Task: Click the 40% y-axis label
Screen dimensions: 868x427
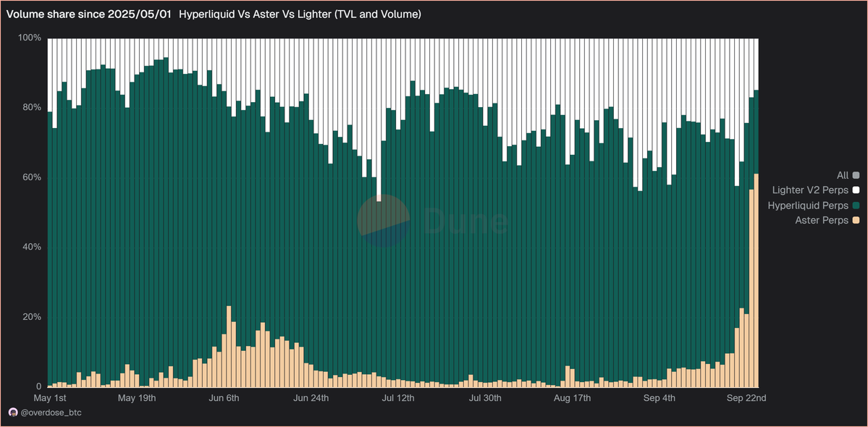Action: (32, 248)
